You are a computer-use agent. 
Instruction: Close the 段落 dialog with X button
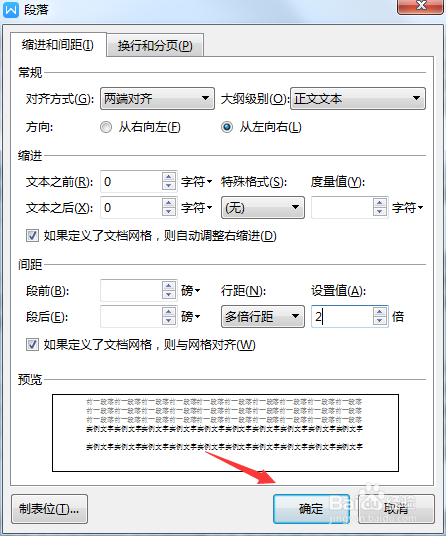421,6
